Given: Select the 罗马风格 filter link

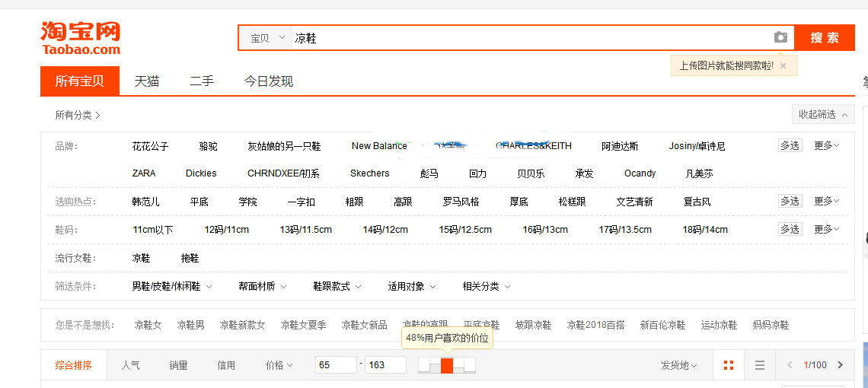Looking at the screenshot, I should [461, 202].
